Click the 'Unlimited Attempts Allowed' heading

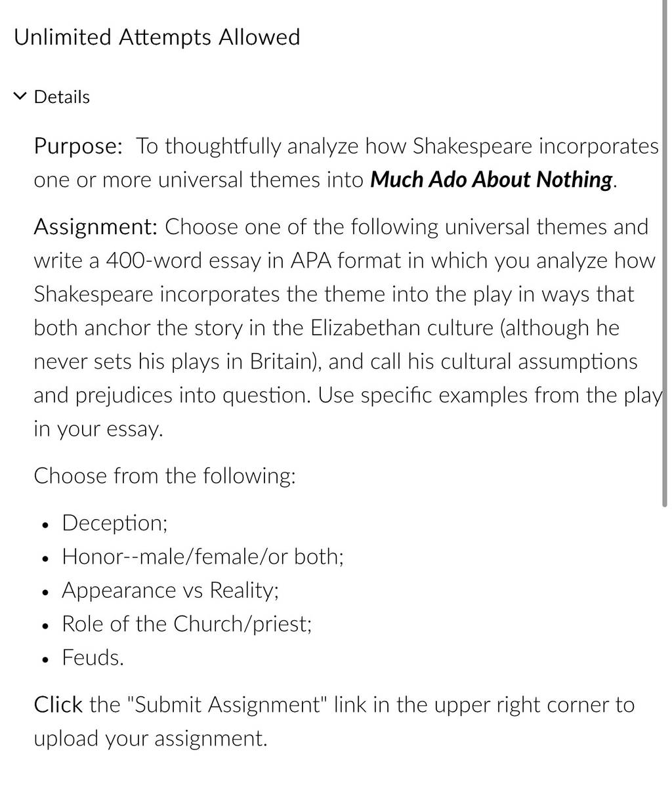(x=157, y=37)
